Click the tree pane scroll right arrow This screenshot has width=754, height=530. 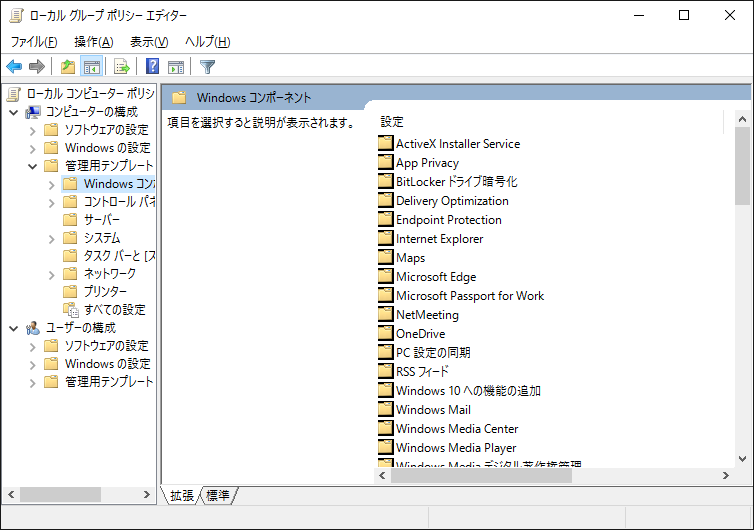(147, 494)
